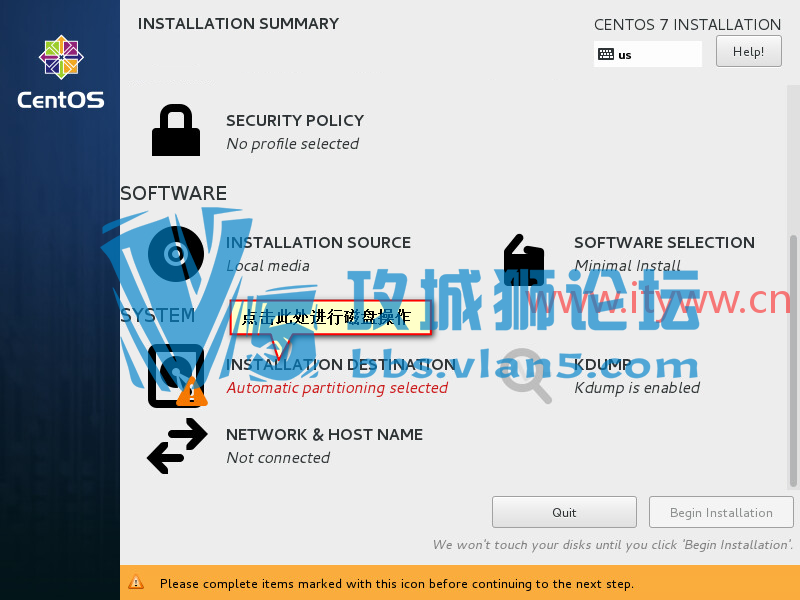Click 'Minimal Install' status text

pos(628,266)
